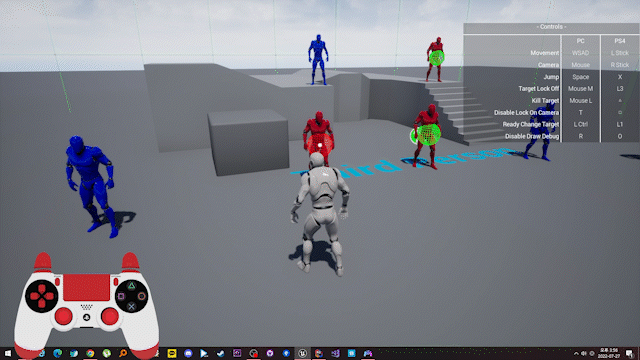
Task: Show hidden tray icons chevron
Action: [x=576, y=353]
